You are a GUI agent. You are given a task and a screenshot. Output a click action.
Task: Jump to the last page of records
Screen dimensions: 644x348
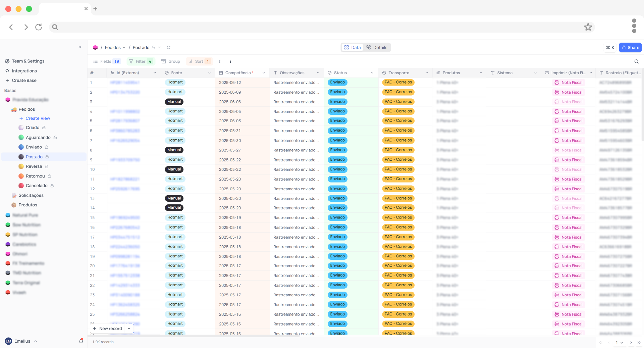(x=639, y=343)
